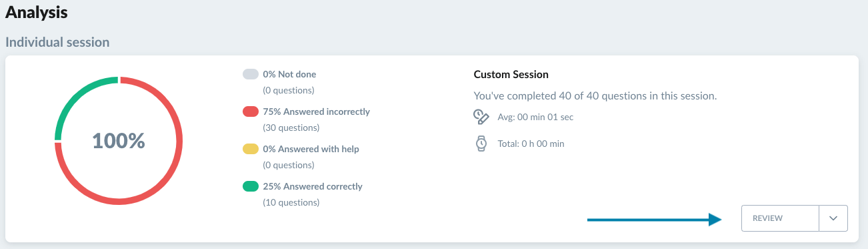Select the green segment of donut chart

(75, 96)
